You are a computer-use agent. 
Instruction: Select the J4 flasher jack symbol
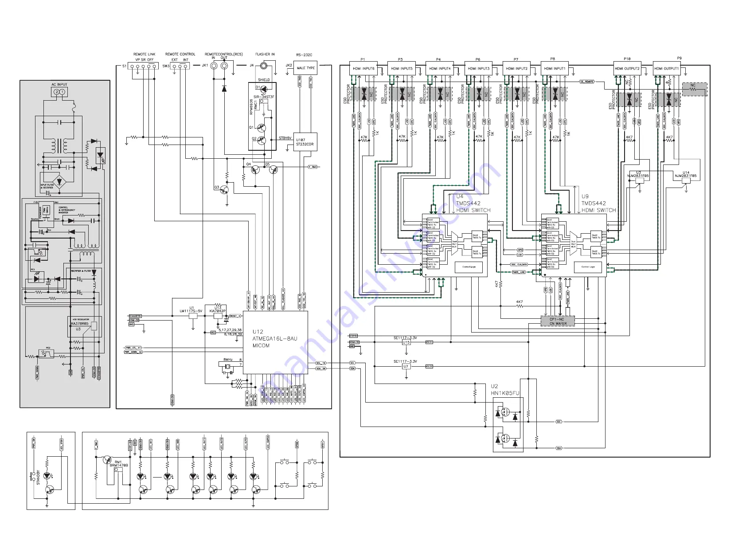264,66
